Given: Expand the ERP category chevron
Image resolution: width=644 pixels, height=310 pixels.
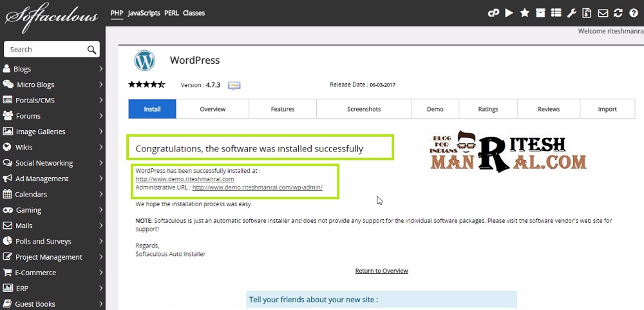Looking at the screenshot, I should pos(100,288).
